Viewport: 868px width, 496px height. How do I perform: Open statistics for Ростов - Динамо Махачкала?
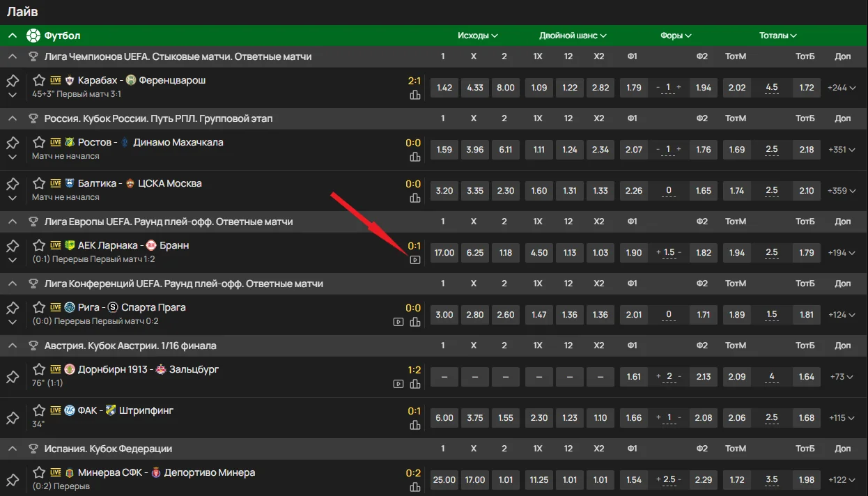(415, 157)
